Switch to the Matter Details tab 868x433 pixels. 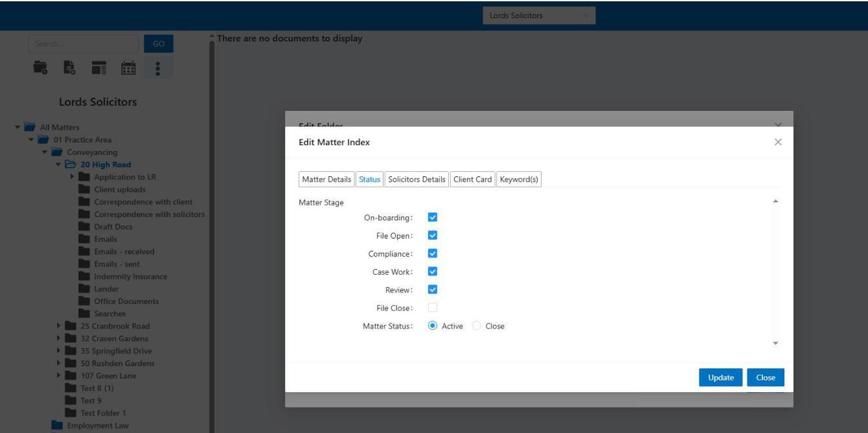pyautogui.click(x=326, y=180)
